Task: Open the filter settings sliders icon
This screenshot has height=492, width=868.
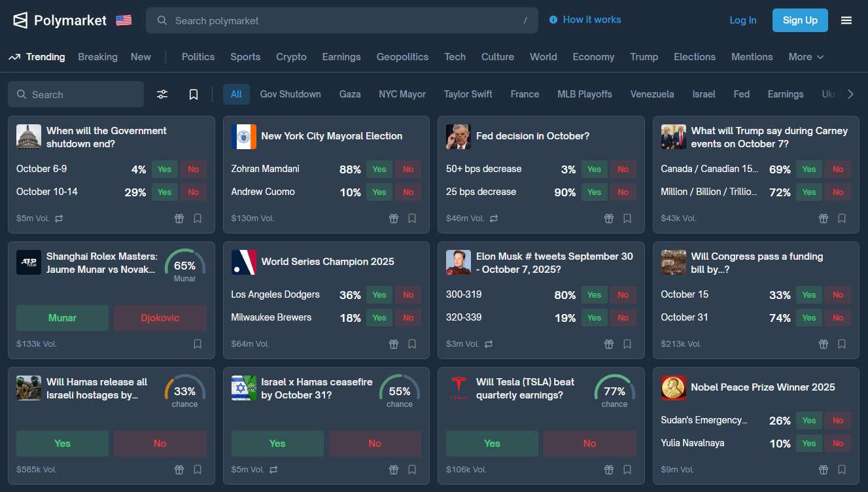Action: [x=162, y=94]
